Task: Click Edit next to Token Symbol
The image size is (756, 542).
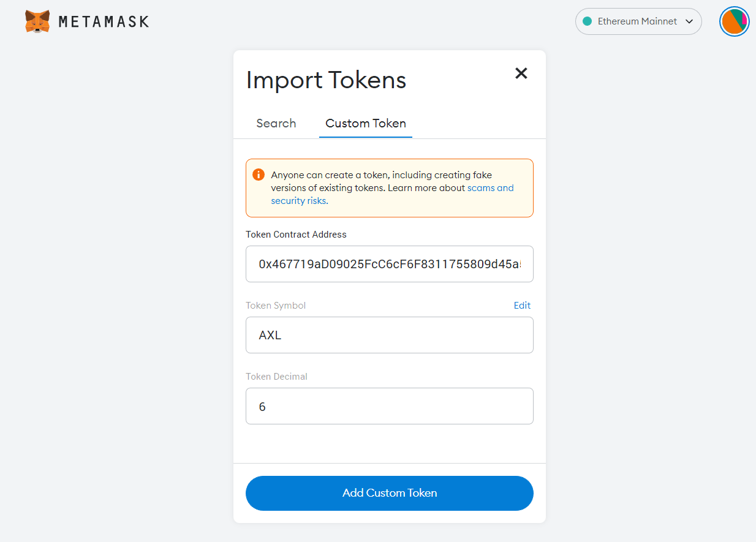Action: pos(522,305)
